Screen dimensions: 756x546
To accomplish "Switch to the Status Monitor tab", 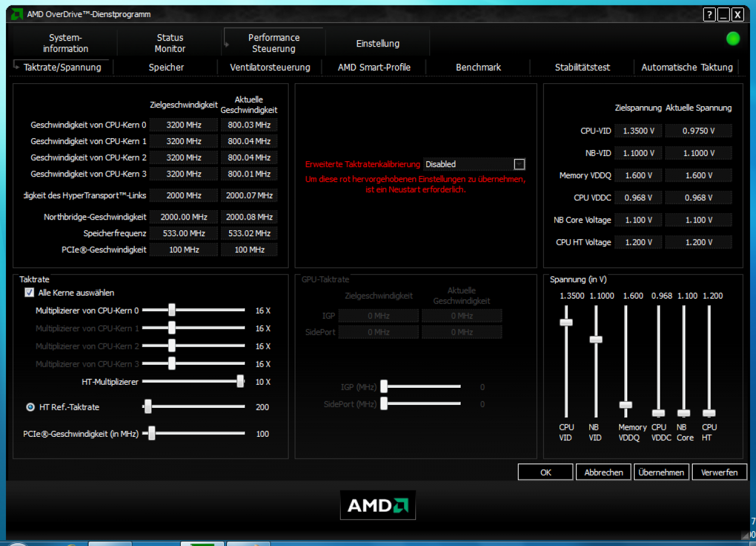I will tap(170, 43).
